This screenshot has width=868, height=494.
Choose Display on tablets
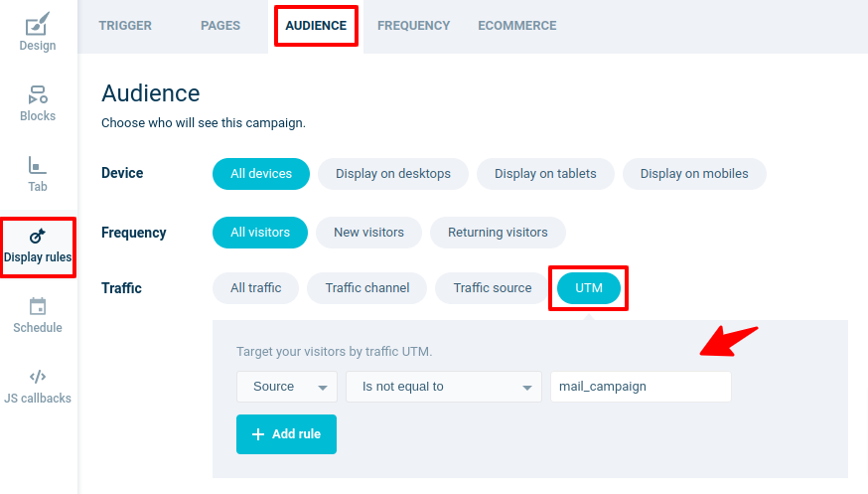click(545, 174)
